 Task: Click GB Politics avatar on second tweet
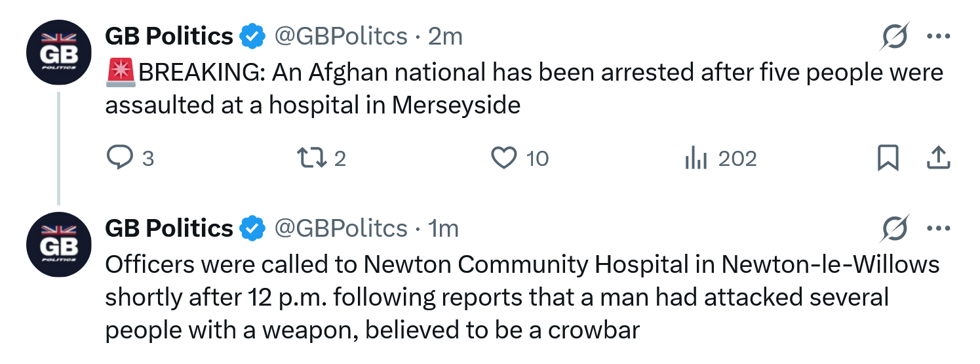tap(58, 245)
